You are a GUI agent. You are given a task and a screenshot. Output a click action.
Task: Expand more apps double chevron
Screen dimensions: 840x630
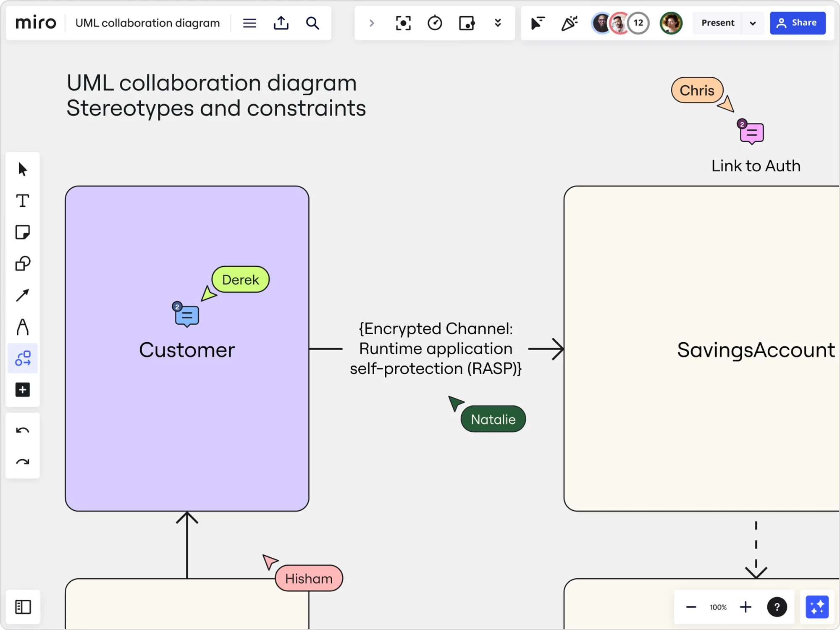click(x=498, y=23)
